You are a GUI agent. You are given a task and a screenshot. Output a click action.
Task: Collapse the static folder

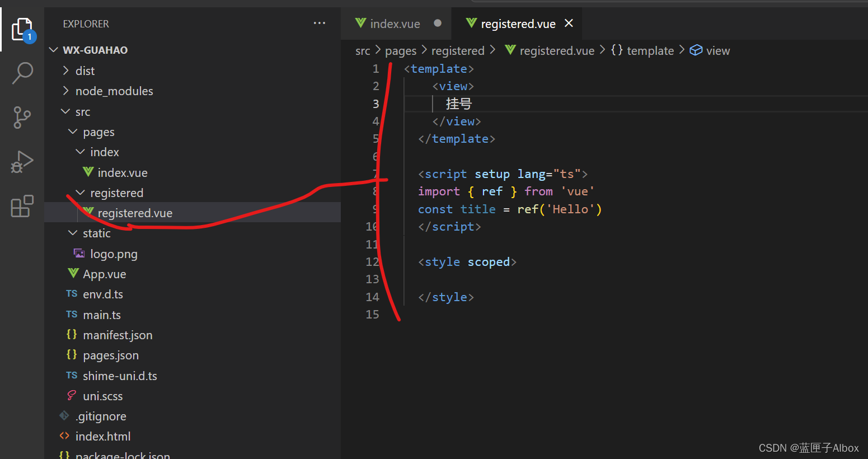click(73, 233)
